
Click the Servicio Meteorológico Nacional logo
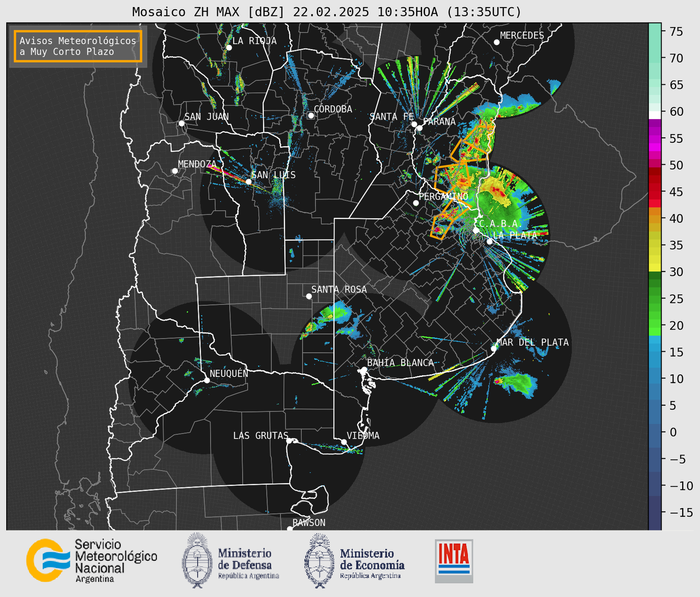92,560
